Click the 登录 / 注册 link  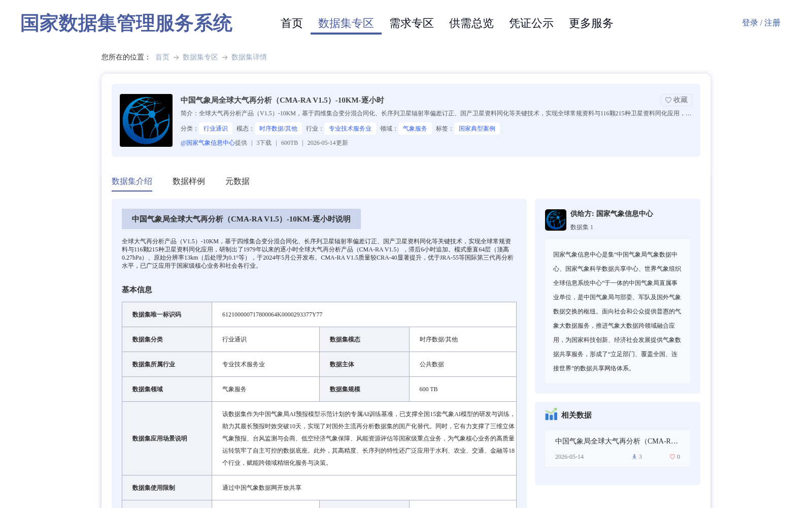pyautogui.click(x=761, y=23)
